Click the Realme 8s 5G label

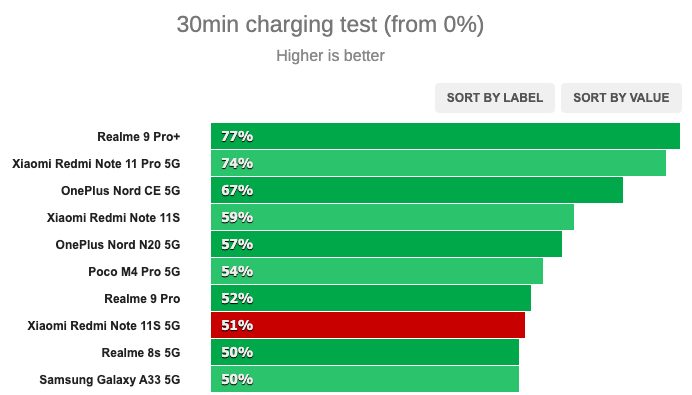click(x=141, y=353)
